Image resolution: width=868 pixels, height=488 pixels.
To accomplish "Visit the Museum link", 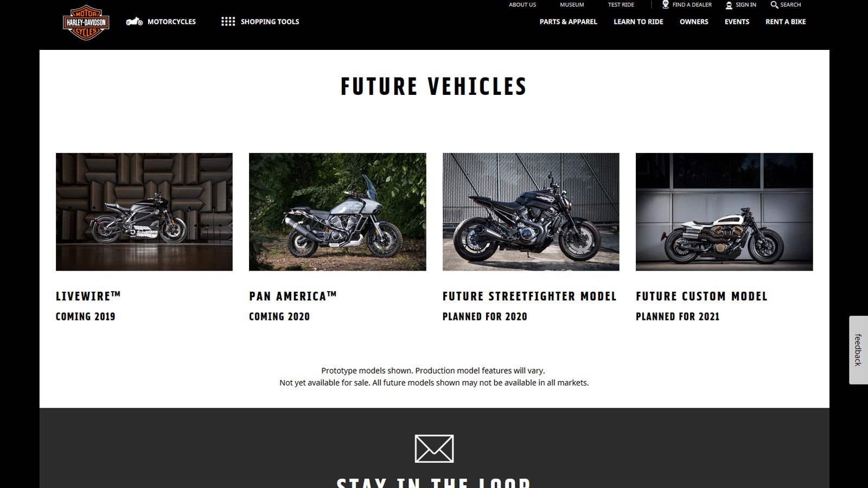I will coord(572,4).
